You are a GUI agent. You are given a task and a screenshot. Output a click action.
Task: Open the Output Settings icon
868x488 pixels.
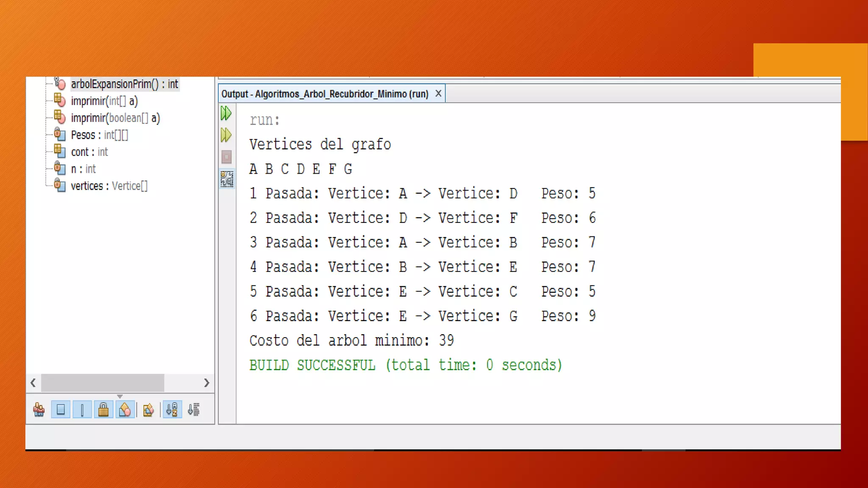pyautogui.click(x=227, y=179)
